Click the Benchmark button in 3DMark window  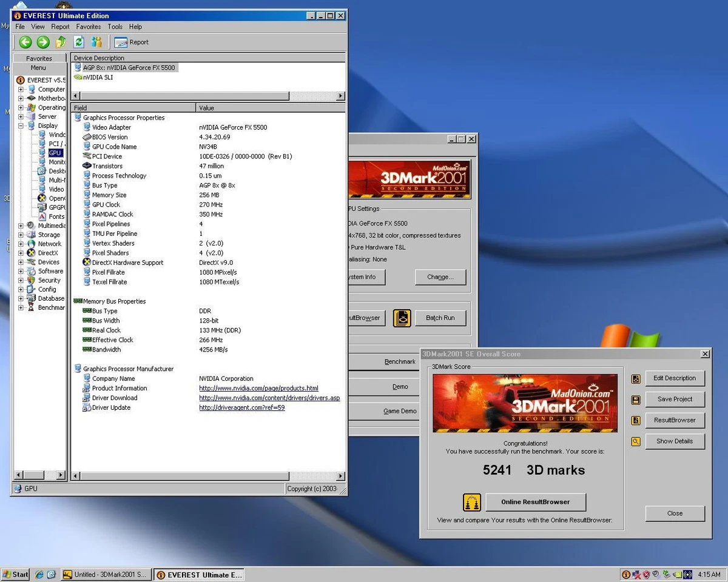coord(400,362)
